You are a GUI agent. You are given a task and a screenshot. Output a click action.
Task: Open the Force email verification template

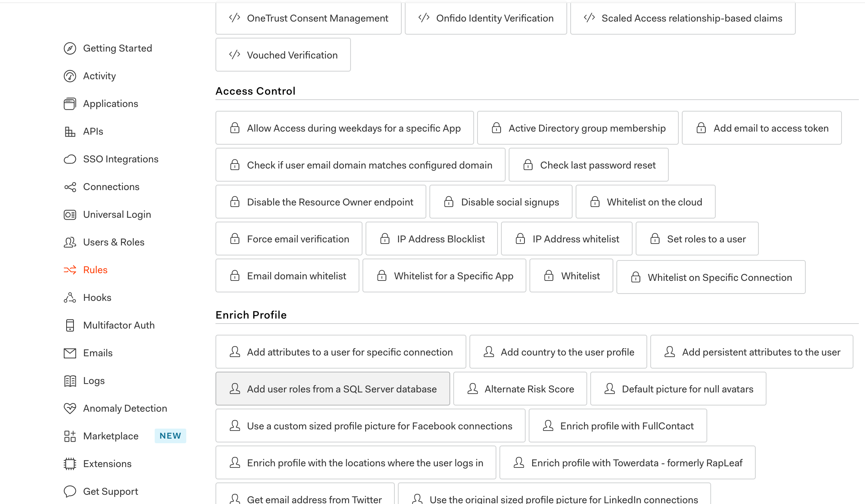point(288,239)
